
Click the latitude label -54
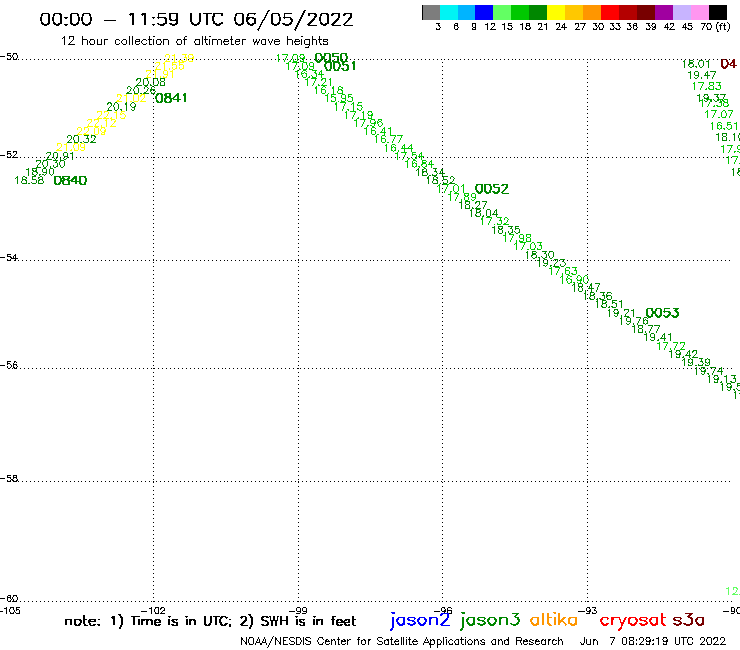pyautogui.click(x=9, y=258)
